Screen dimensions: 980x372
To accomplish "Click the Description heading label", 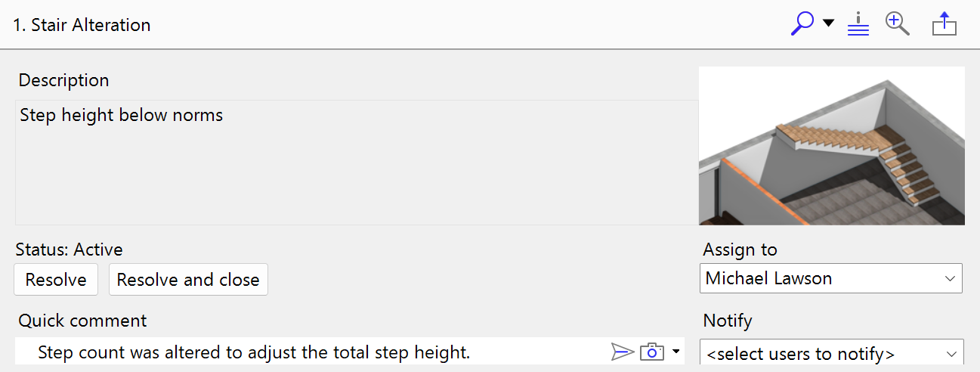I will pos(63,80).
